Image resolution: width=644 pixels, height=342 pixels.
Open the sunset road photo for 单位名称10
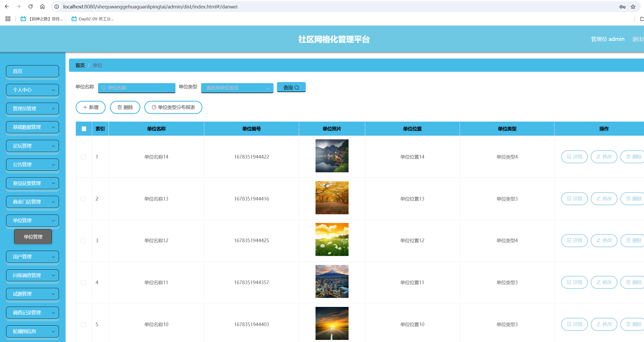tap(332, 323)
